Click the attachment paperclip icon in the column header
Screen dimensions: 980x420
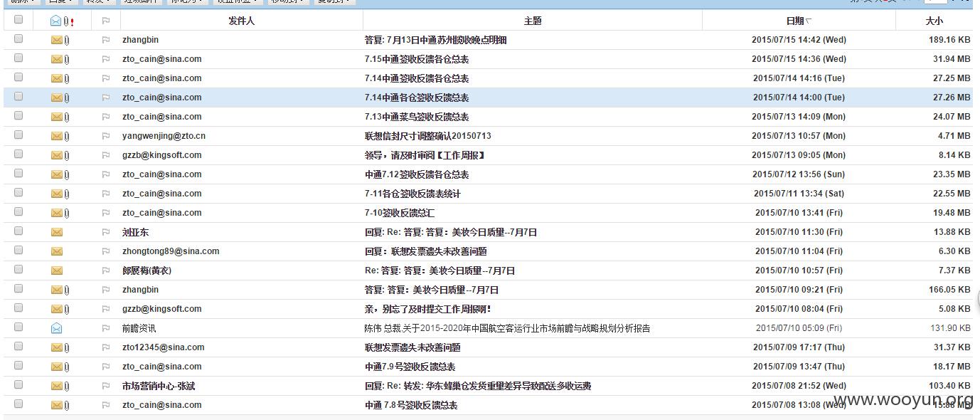pos(66,21)
